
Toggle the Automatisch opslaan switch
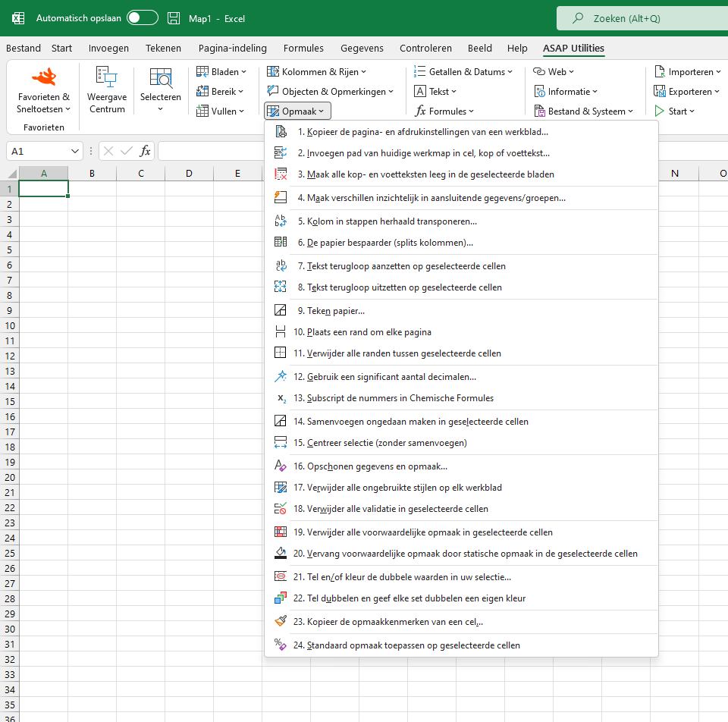coord(143,18)
